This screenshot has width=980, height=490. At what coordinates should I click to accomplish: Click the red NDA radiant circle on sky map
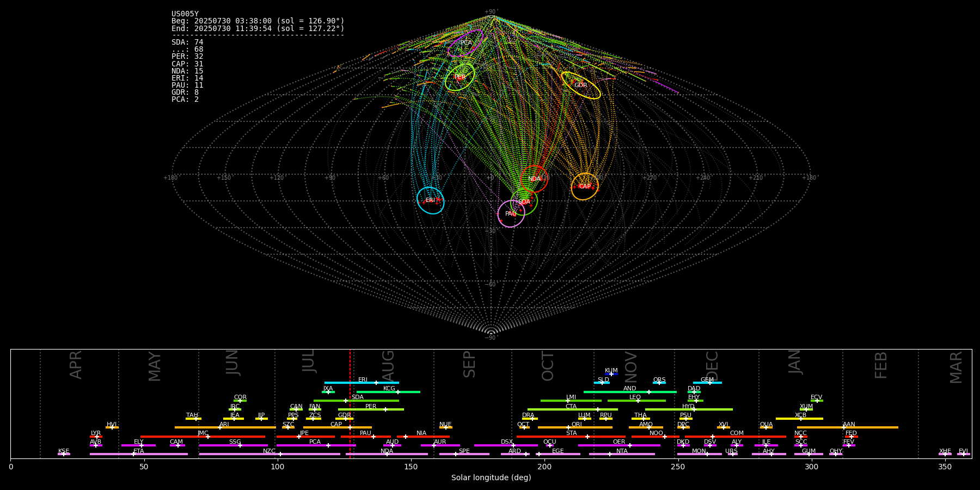tap(534, 179)
